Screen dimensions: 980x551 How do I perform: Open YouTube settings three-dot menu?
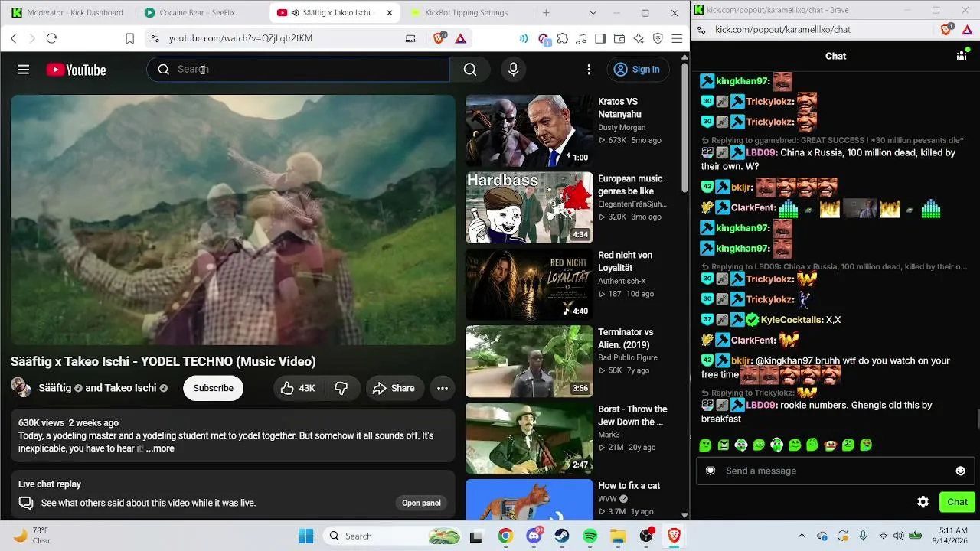click(x=589, y=70)
